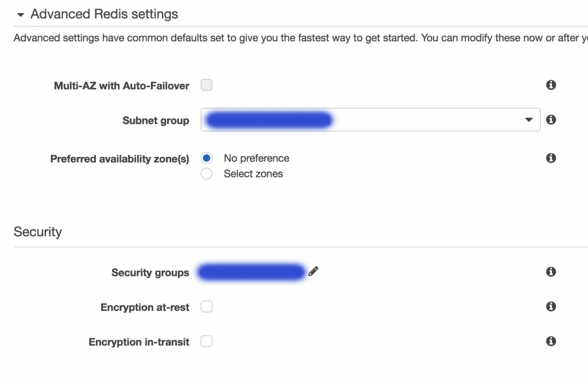Enable Multi-AZ with Auto-Failover

tap(206, 85)
